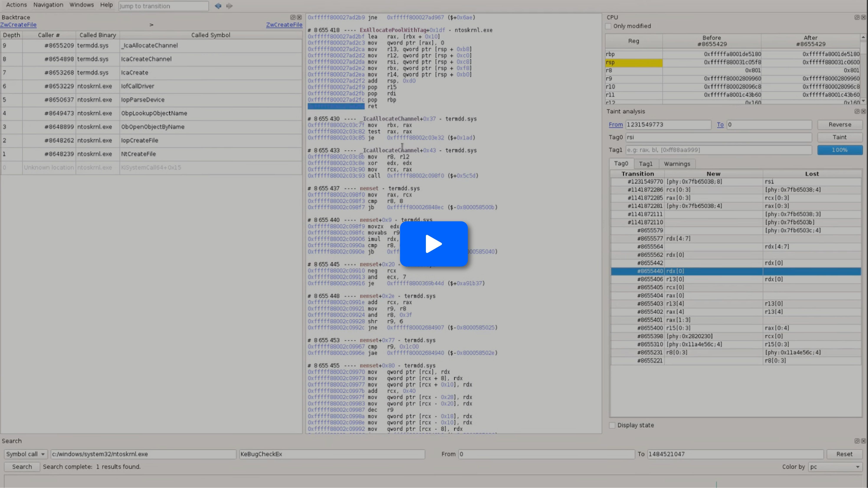Toggle the Display state checkbox
The image size is (868, 488).
(612, 425)
